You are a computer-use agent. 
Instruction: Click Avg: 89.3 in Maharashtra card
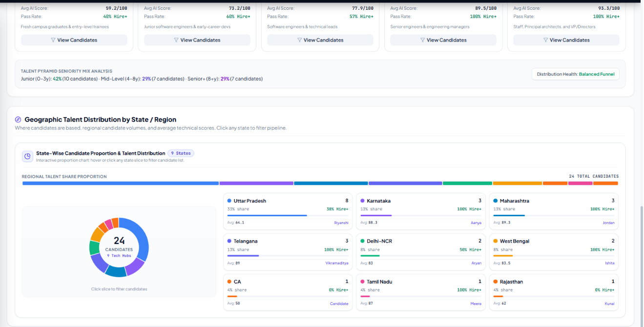tap(502, 223)
